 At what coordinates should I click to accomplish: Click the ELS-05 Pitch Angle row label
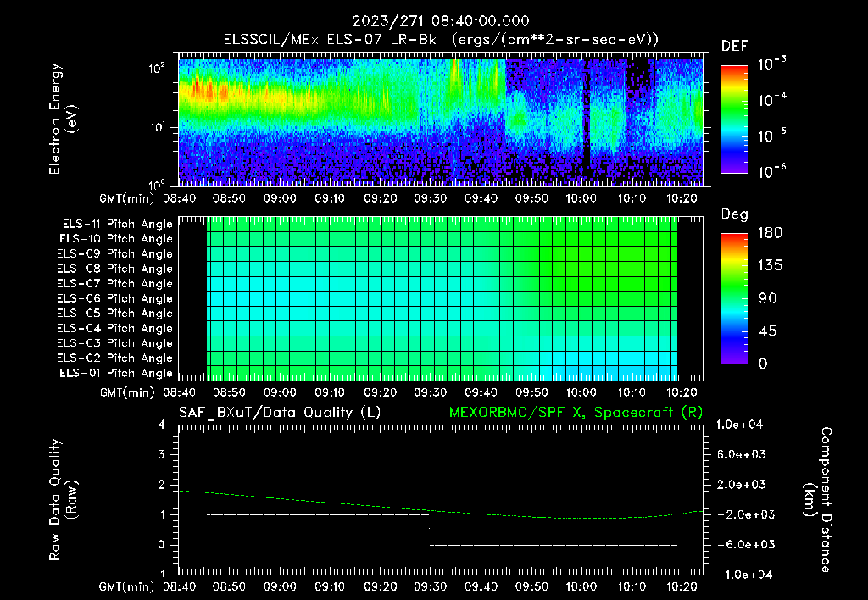coord(115,314)
